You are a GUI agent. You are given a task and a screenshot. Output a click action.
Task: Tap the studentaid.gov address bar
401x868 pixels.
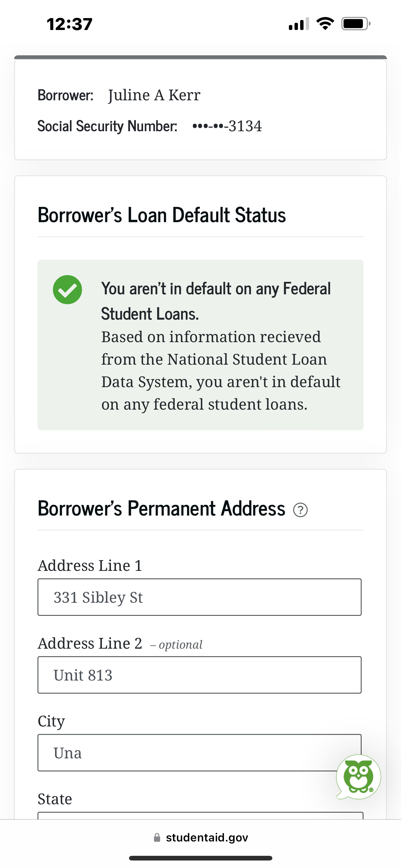point(201,837)
